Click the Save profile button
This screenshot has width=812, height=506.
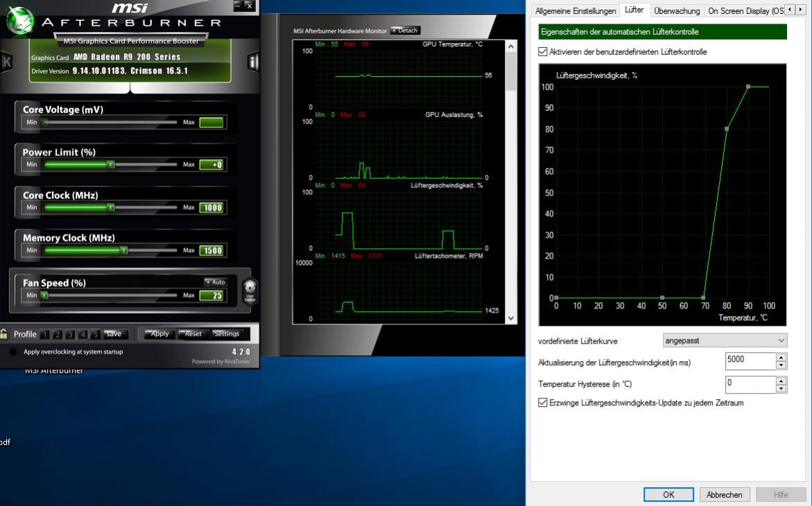click(x=114, y=334)
